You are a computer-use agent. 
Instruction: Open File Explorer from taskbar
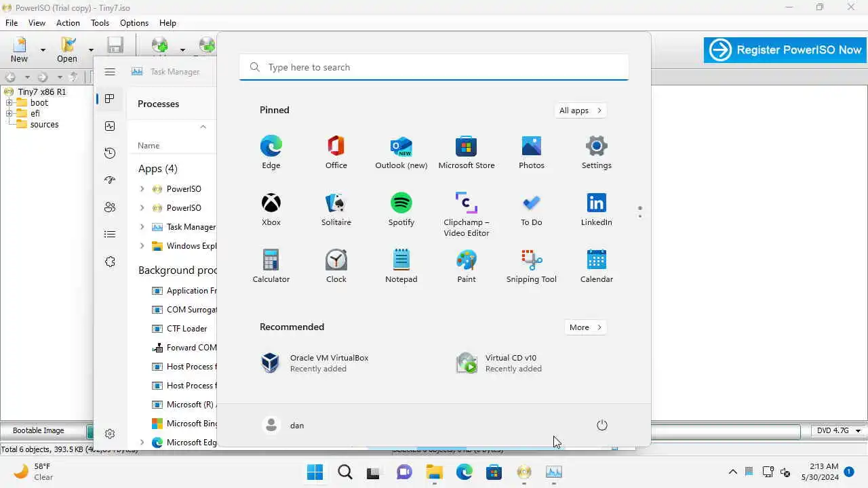coord(435,472)
